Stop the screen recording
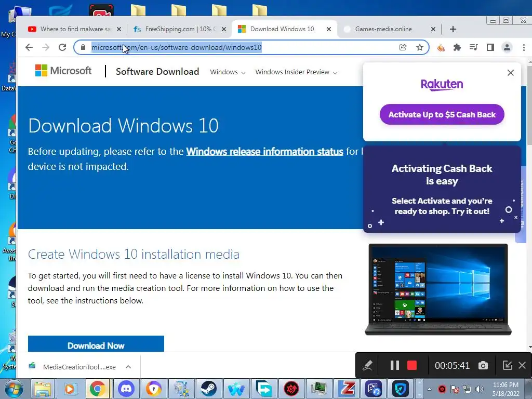Screen dimensions: 532x399 pos(412,365)
